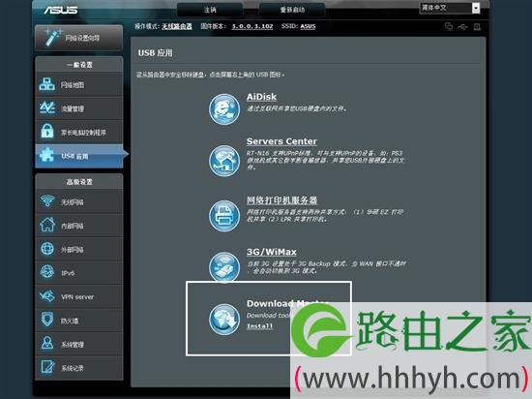The width and height of the screenshot is (532, 399).
Task: Click the USB status icon in header
Action: (462, 26)
